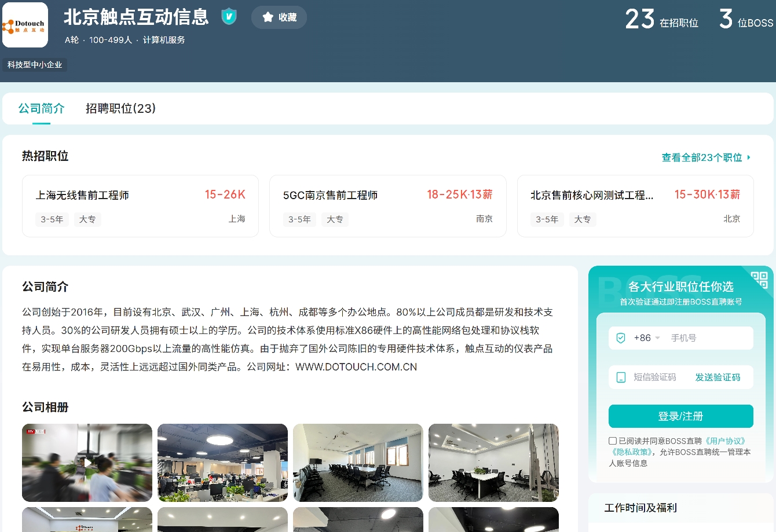Click the arrow next to 查看全部23个职位
This screenshot has height=532, width=776.
(x=749, y=157)
